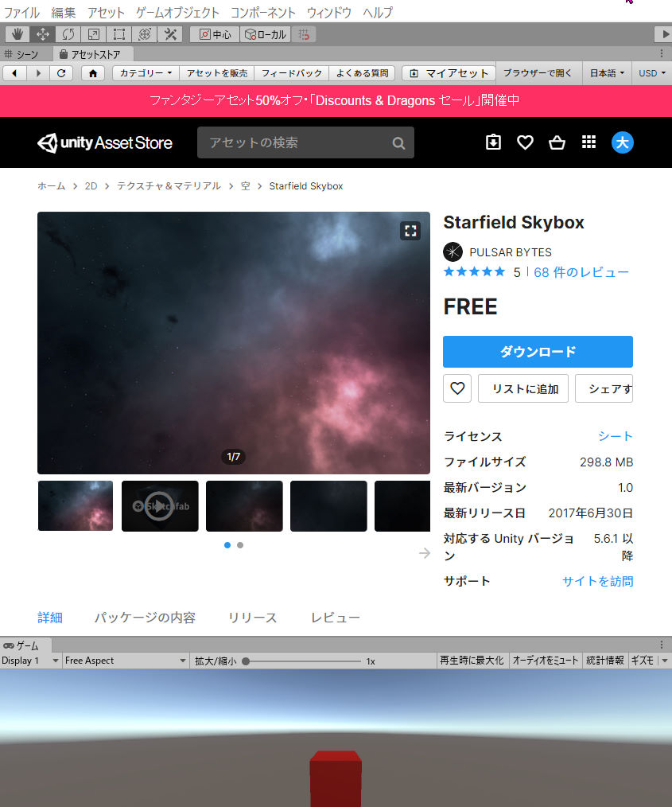Switch to パッケージの内容 tab
Viewport: 672px width, 807px height.
point(145,617)
